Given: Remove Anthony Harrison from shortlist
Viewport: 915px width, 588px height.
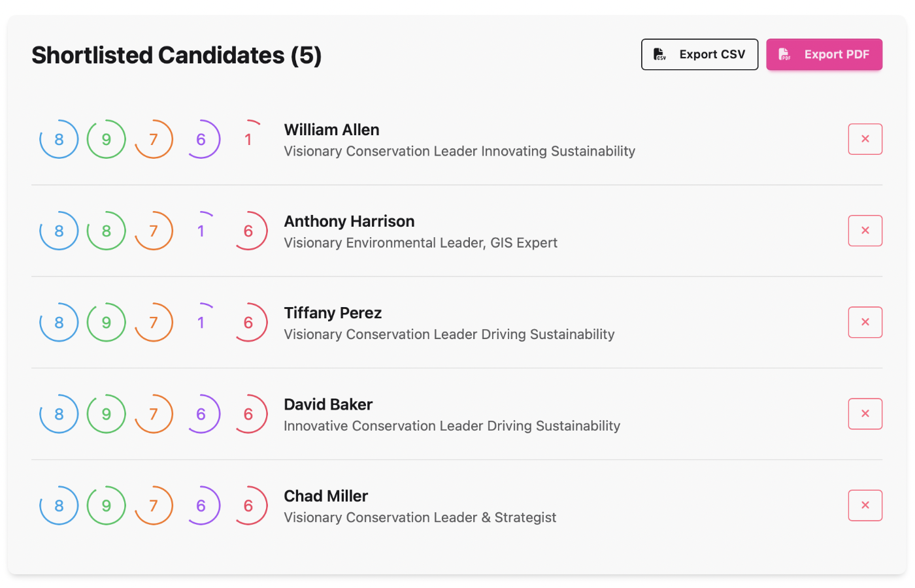Looking at the screenshot, I should click(x=865, y=231).
